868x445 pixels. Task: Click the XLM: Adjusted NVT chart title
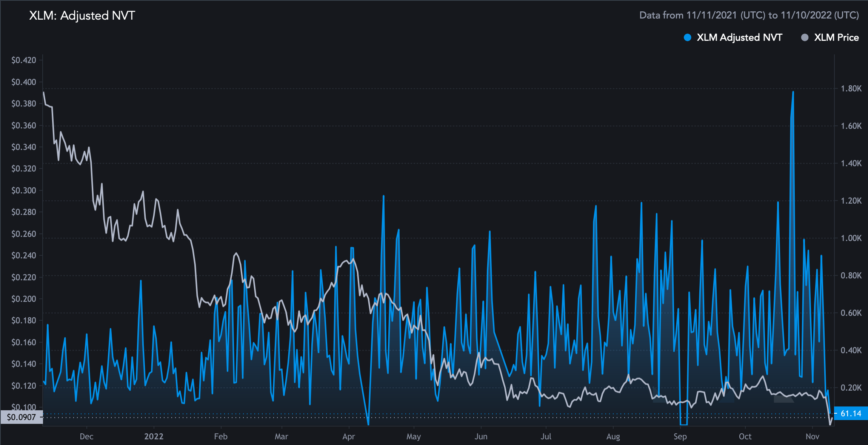coord(82,15)
